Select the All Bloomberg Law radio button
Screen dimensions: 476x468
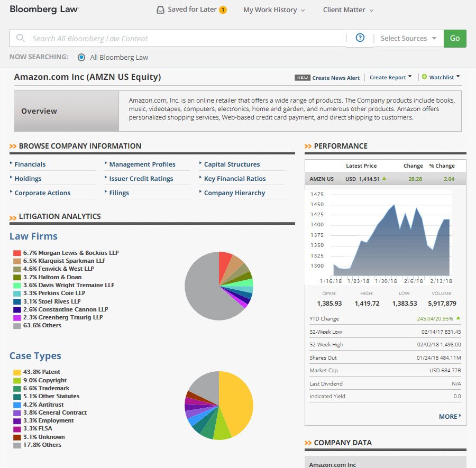click(81, 57)
